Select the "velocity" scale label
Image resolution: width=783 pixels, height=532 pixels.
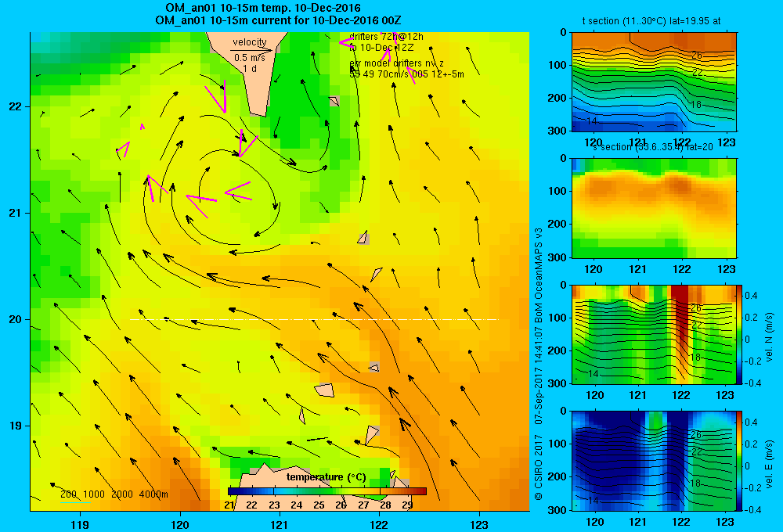pyautogui.click(x=250, y=42)
